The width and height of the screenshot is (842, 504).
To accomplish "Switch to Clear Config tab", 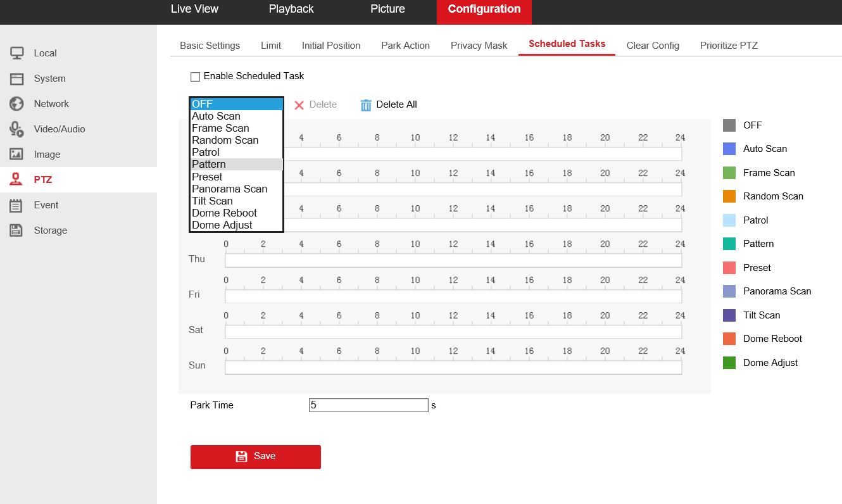I will pyautogui.click(x=653, y=46).
